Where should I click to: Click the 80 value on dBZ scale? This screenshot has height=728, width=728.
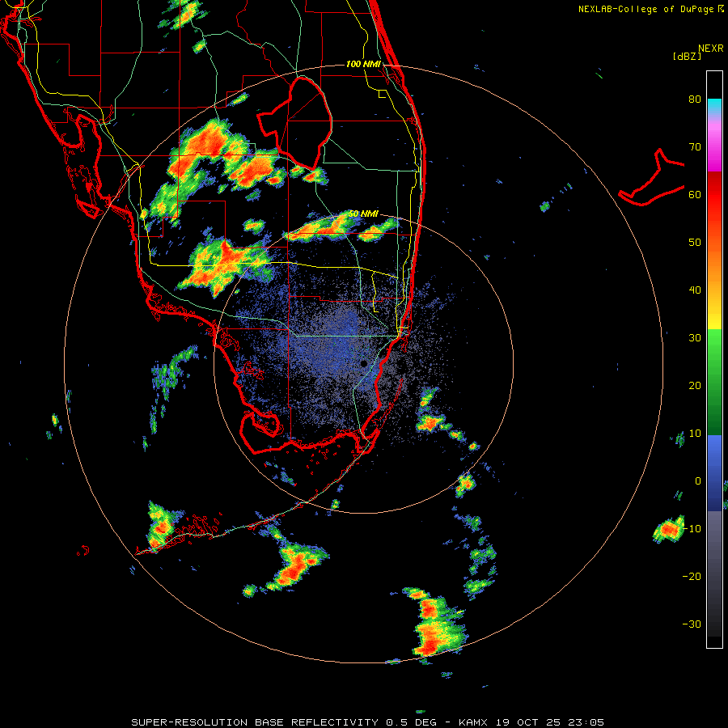(695, 99)
